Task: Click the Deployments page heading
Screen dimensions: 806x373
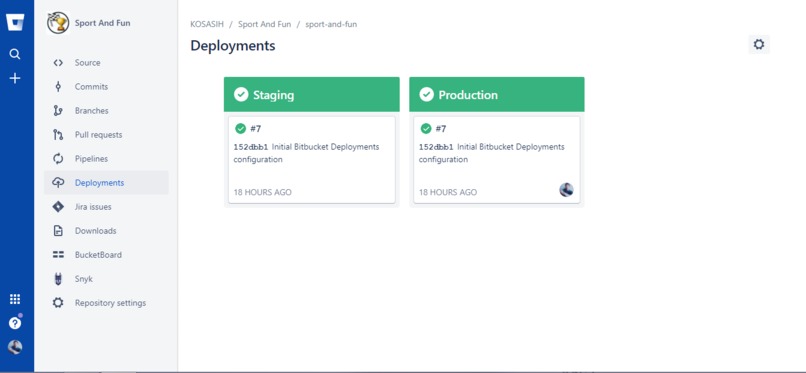Action: point(233,46)
